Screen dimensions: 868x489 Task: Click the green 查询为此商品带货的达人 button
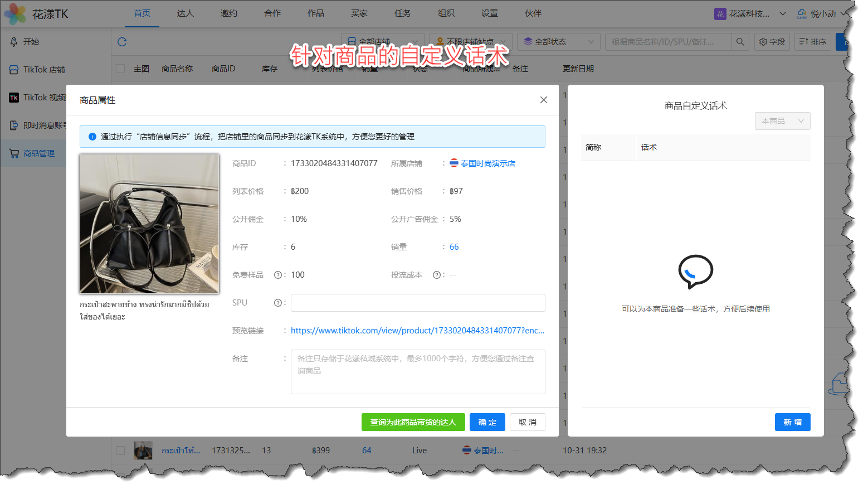[413, 422]
